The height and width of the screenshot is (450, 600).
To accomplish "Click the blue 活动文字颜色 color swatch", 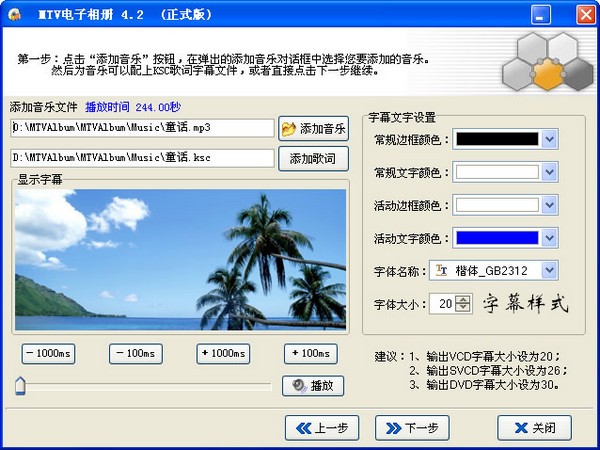I will [x=497, y=238].
